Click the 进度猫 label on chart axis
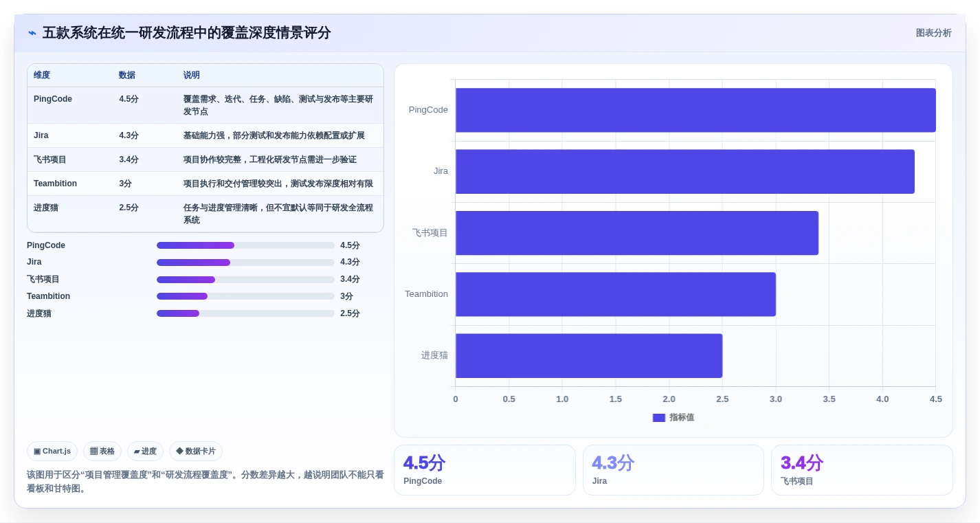 pos(434,355)
